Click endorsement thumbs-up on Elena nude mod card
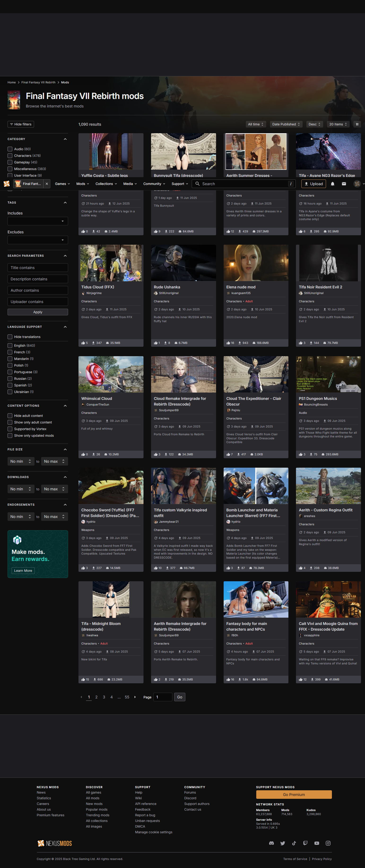 [228, 343]
